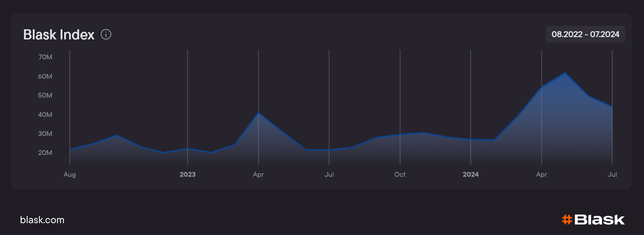Click the 40M y-axis label
644x235 pixels.
(45, 115)
